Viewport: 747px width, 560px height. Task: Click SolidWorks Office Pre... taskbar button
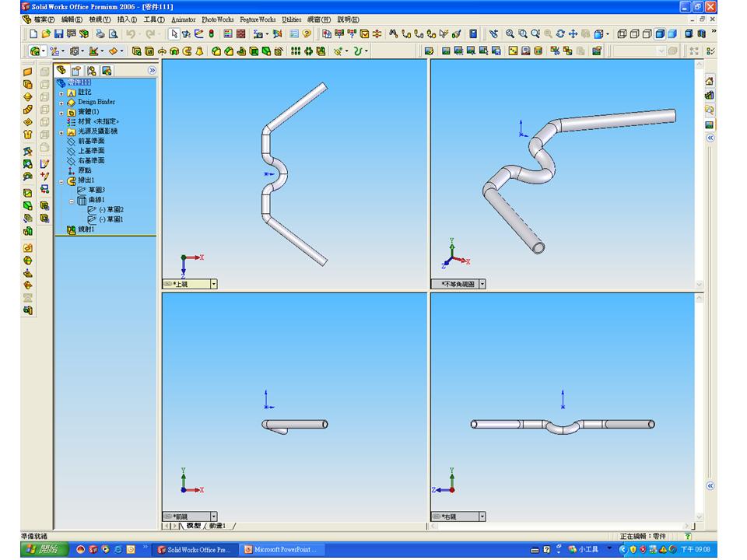[195, 550]
